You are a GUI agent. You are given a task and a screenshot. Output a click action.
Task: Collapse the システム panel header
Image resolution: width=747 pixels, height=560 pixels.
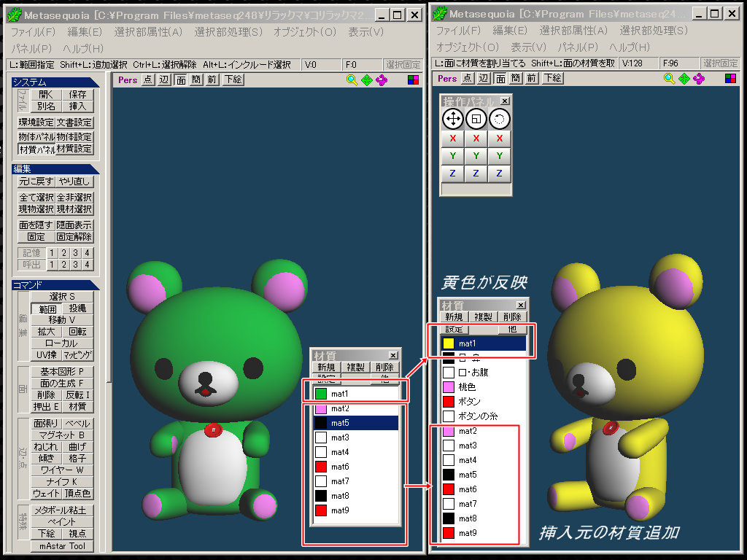pyautogui.click(x=55, y=82)
